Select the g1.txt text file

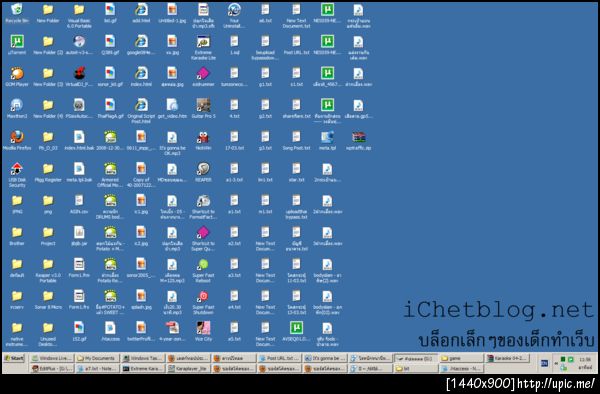click(x=265, y=77)
